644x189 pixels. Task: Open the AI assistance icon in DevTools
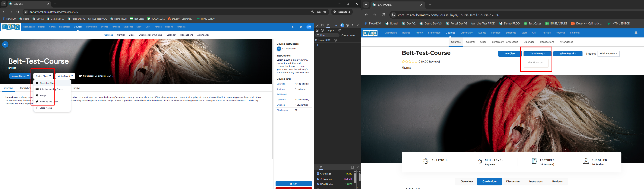point(342,25)
